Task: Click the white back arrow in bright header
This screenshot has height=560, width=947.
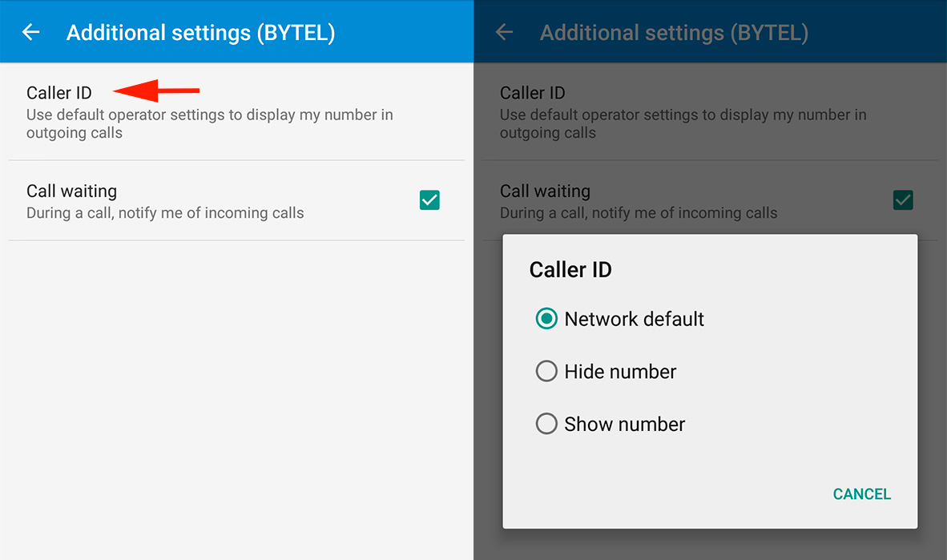Action: point(30,32)
